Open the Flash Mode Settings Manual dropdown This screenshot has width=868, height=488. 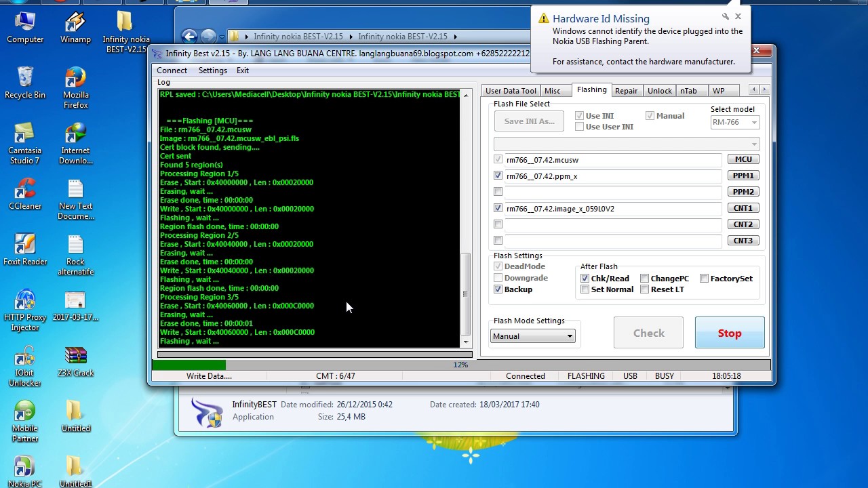533,336
